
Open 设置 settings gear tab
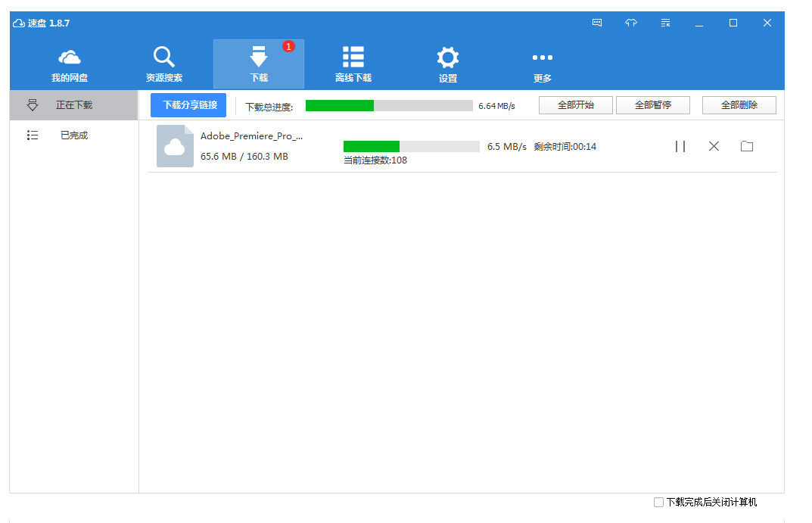tap(448, 64)
